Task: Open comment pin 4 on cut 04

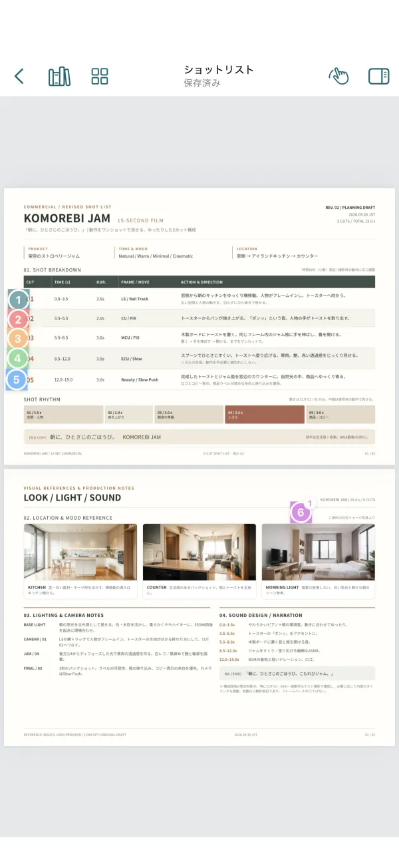Action: [19, 359]
